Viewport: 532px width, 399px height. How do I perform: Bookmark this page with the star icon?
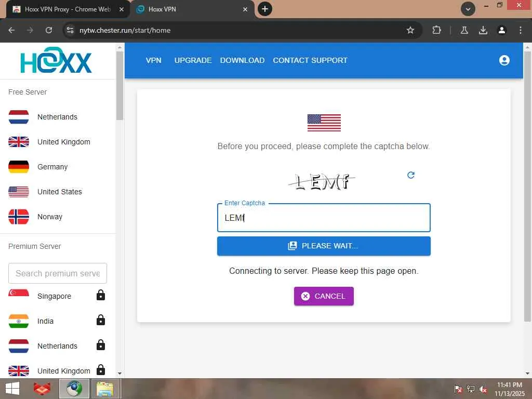click(x=410, y=30)
